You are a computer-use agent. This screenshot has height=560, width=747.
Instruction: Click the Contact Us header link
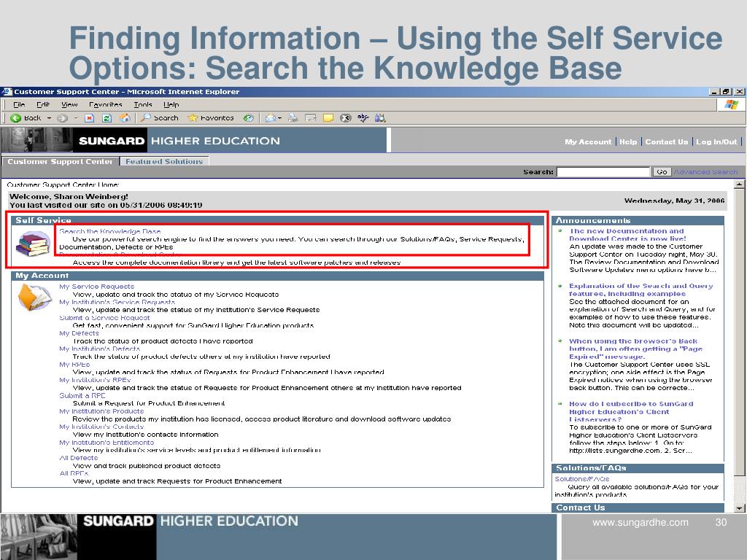[667, 141]
